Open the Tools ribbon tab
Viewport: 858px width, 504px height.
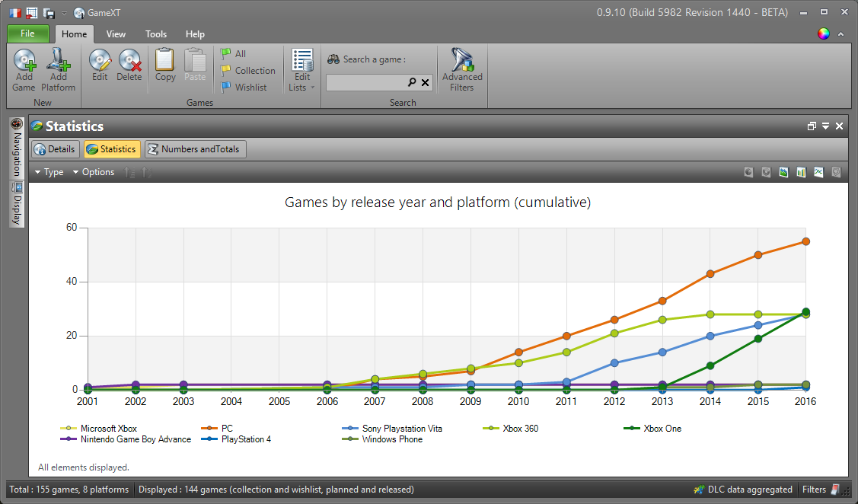coord(156,34)
